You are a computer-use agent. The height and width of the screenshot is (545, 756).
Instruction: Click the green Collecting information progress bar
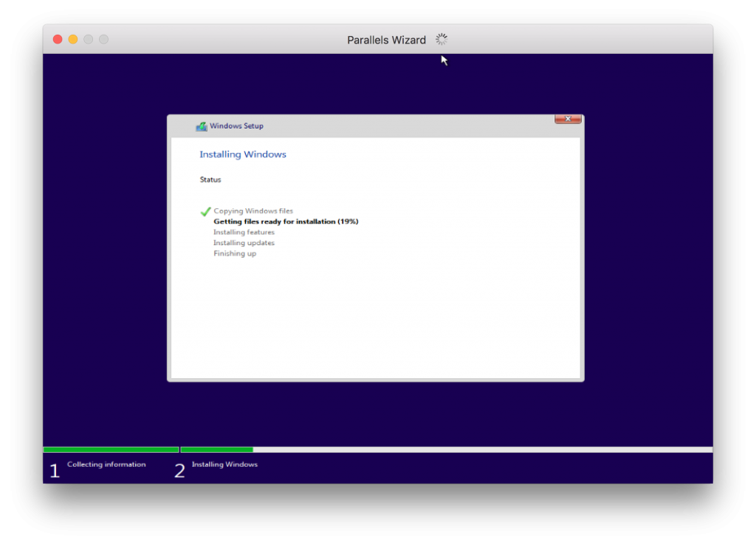click(111, 449)
